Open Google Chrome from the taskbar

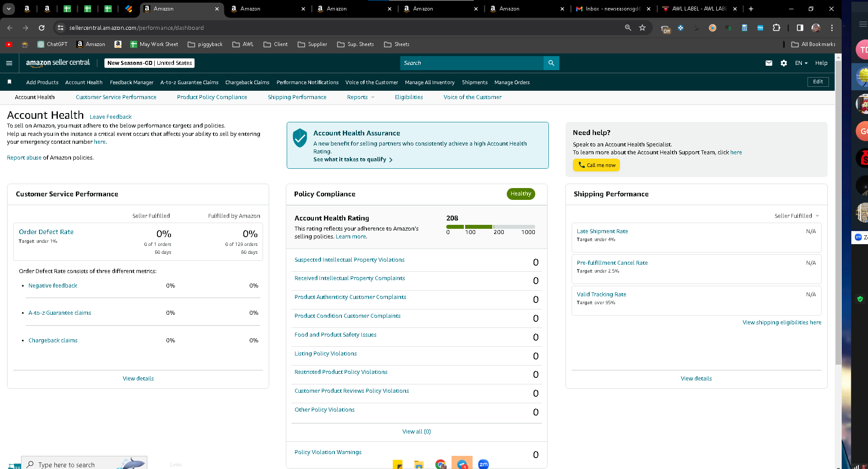click(441, 464)
